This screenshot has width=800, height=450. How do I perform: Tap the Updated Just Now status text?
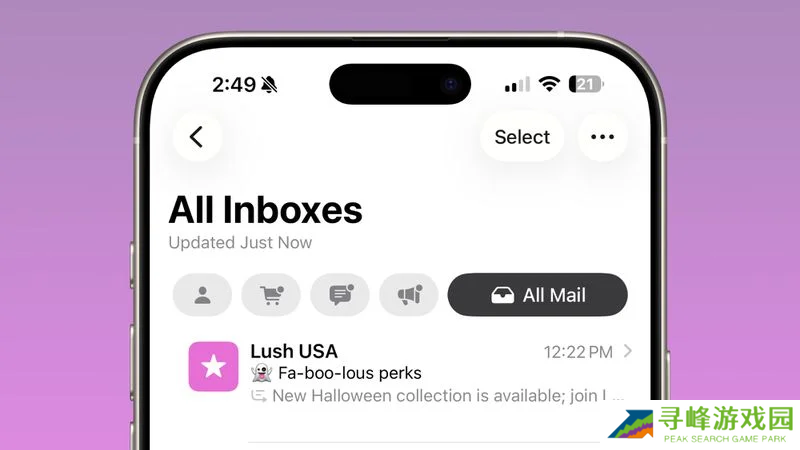(x=240, y=243)
